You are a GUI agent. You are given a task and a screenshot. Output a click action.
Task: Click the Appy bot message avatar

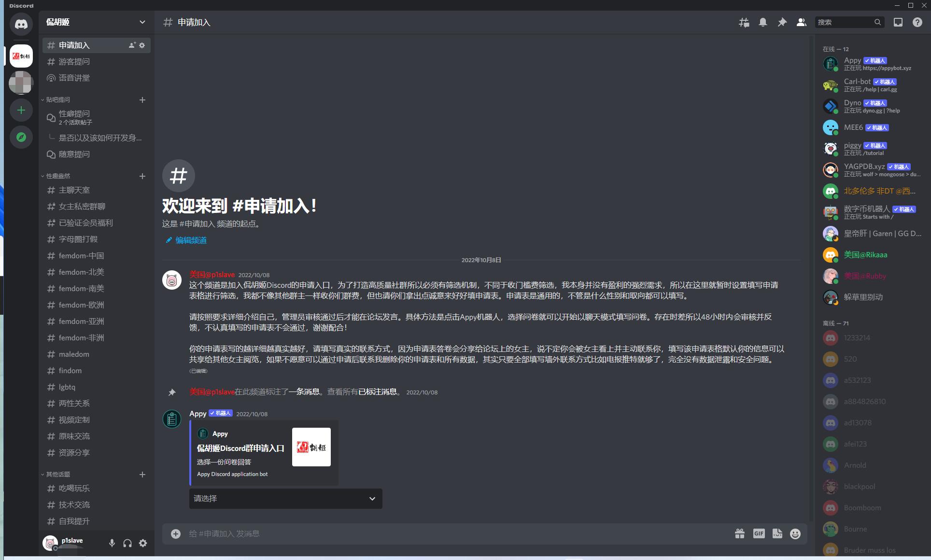click(x=172, y=419)
